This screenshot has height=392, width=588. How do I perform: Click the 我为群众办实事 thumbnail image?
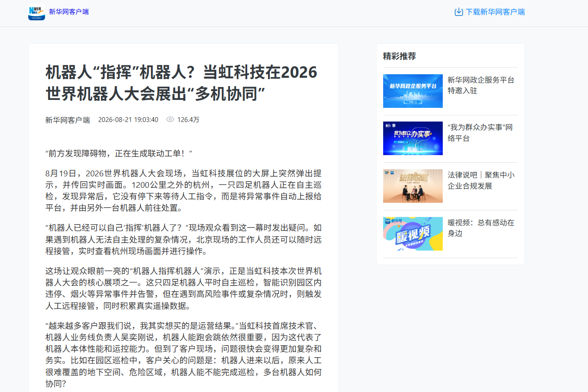413,138
